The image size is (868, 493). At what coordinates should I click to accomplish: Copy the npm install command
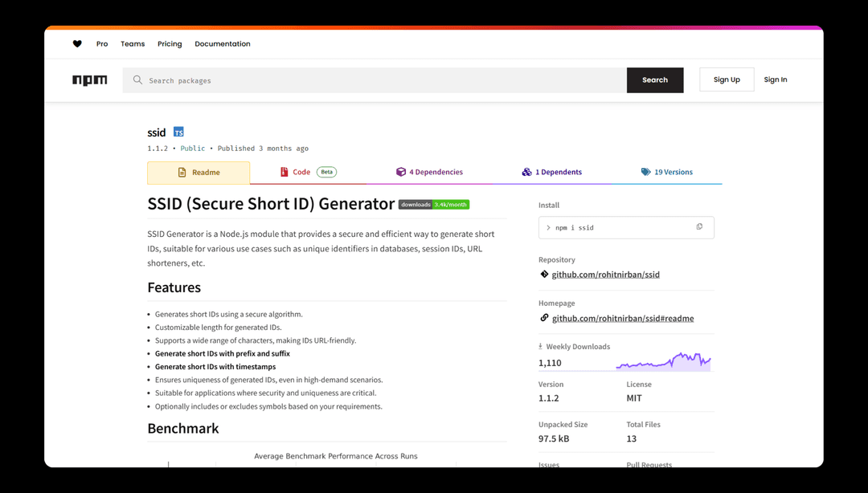(699, 227)
